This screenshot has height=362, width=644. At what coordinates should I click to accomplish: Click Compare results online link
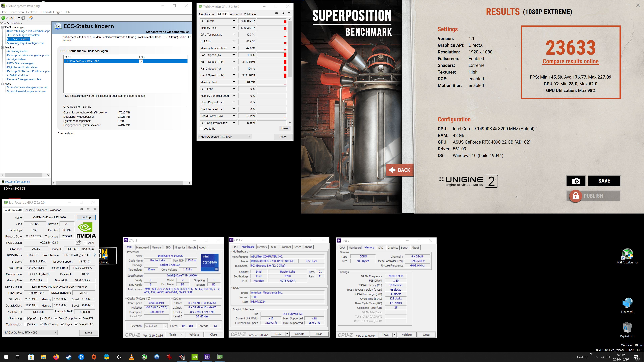pyautogui.click(x=571, y=62)
